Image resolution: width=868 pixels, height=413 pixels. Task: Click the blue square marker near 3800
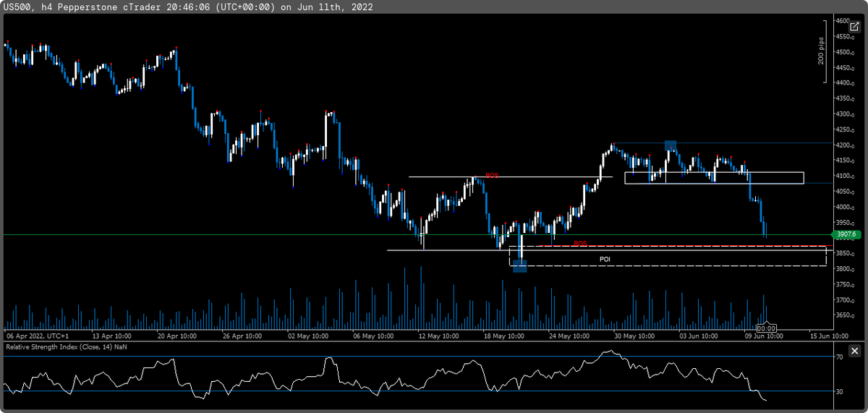(520, 266)
